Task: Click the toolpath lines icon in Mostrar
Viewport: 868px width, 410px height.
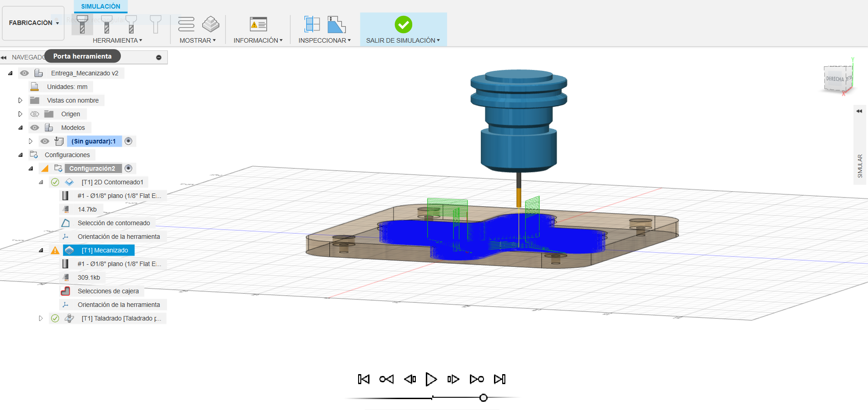Action: [x=186, y=24]
